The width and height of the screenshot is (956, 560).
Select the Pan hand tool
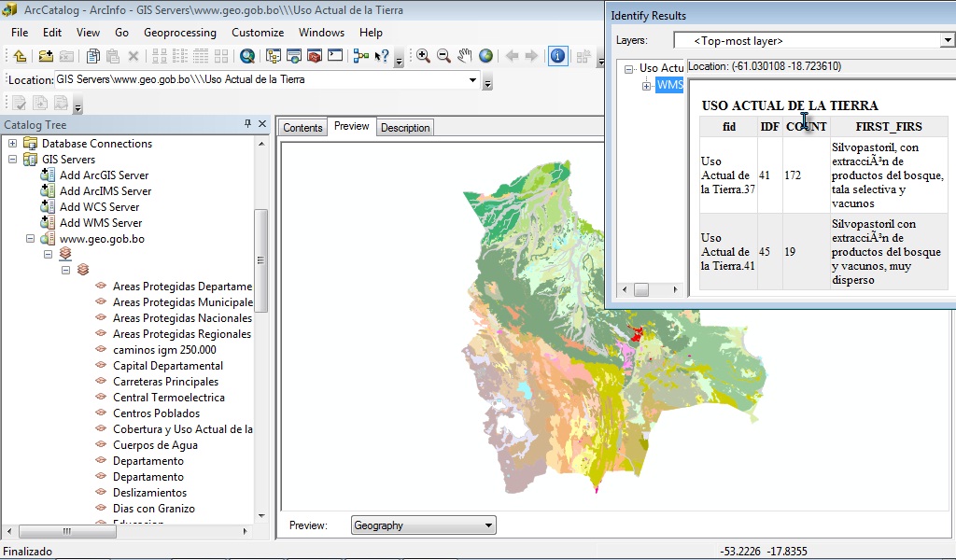pyautogui.click(x=465, y=56)
